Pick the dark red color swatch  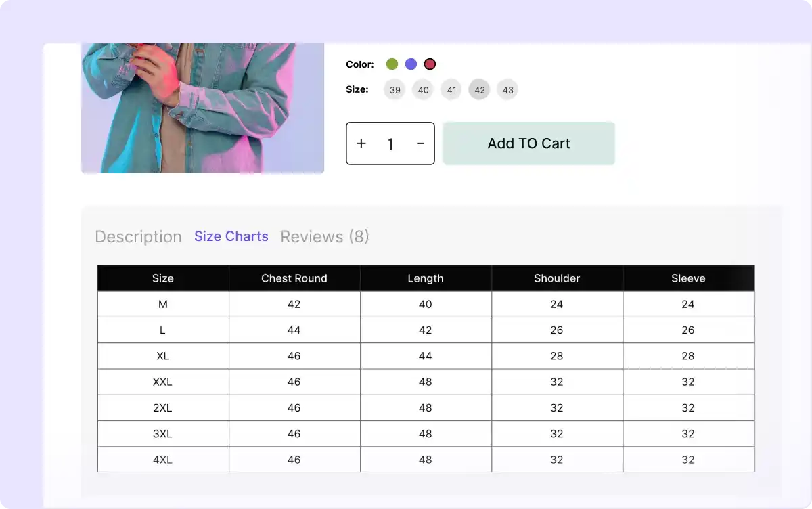pyautogui.click(x=430, y=63)
